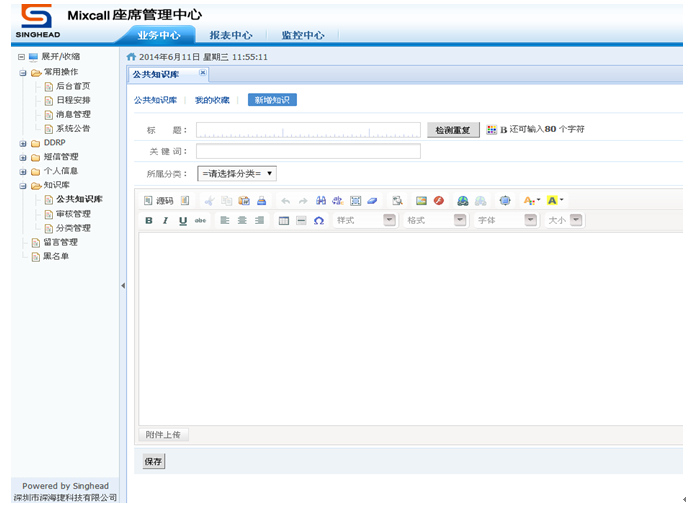Click the find binoculars icon
Viewport: 686px width, 506px height.
[x=321, y=201]
